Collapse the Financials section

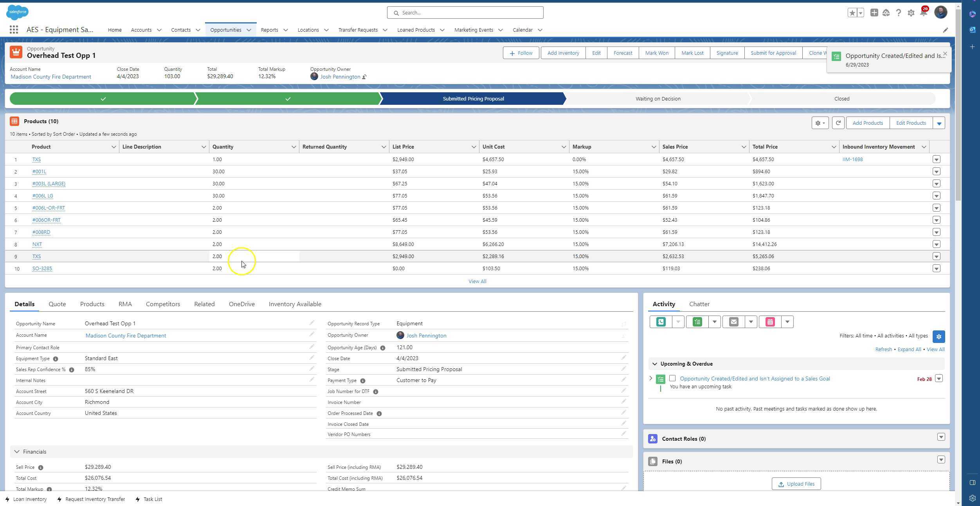(17, 452)
